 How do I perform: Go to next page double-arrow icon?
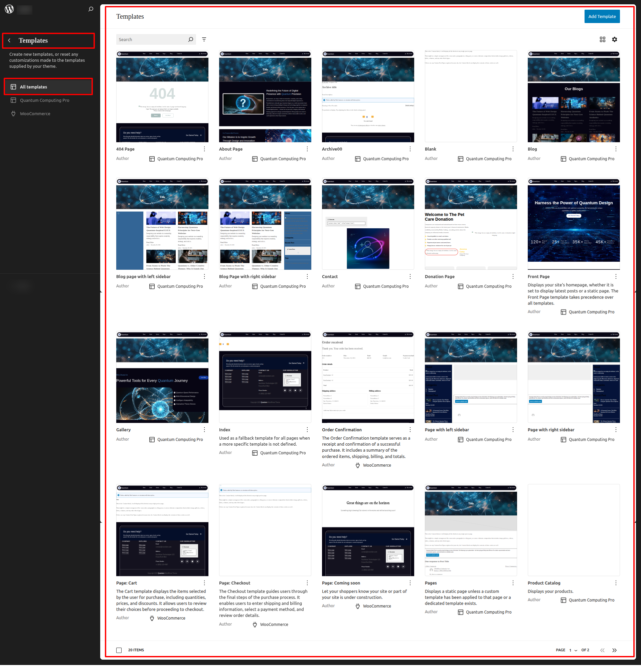click(614, 650)
